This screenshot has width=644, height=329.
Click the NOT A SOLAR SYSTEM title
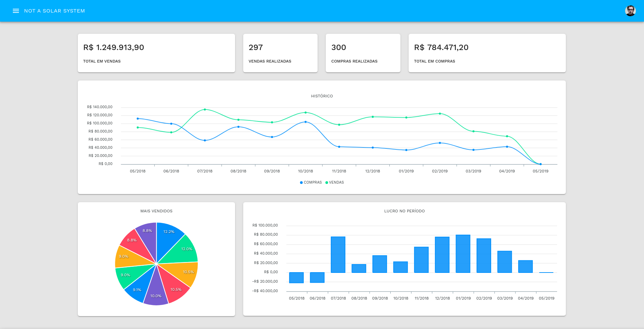[x=54, y=11]
